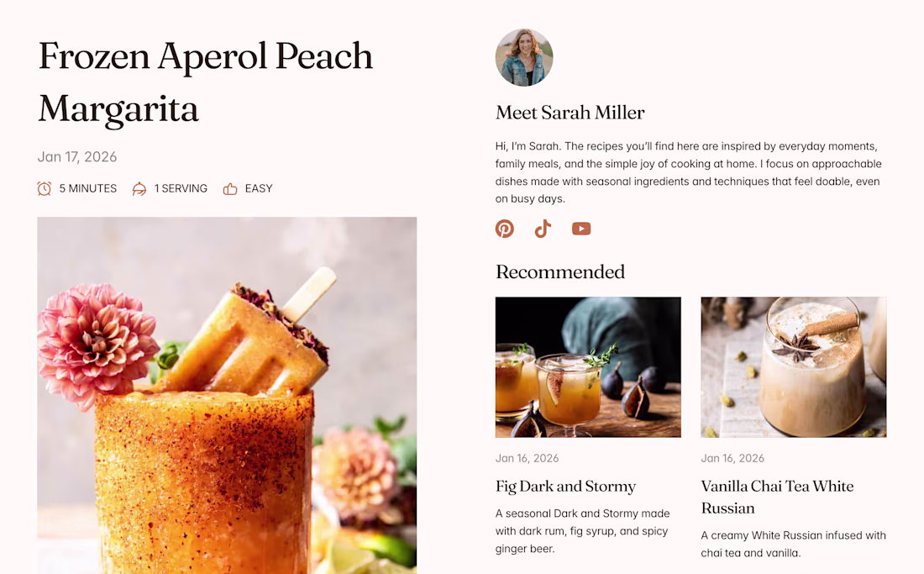
Task: Click Sarah Miller's round profile photo
Action: pos(524,58)
